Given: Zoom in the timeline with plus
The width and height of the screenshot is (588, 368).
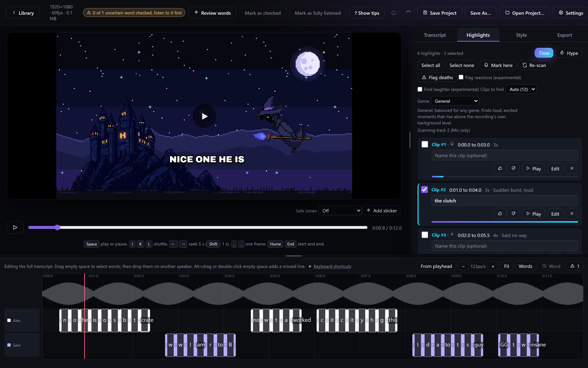Looking at the screenshot, I should pos(492,266).
